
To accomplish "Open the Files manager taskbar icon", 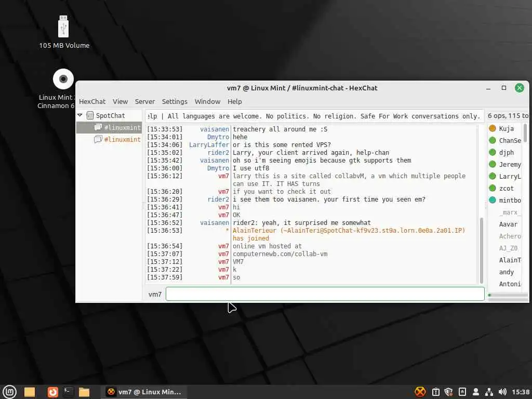I will pyautogui.click(x=84, y=392).
